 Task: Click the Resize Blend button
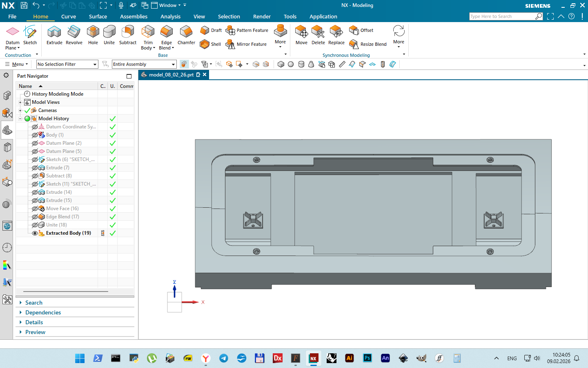point(368,44)
